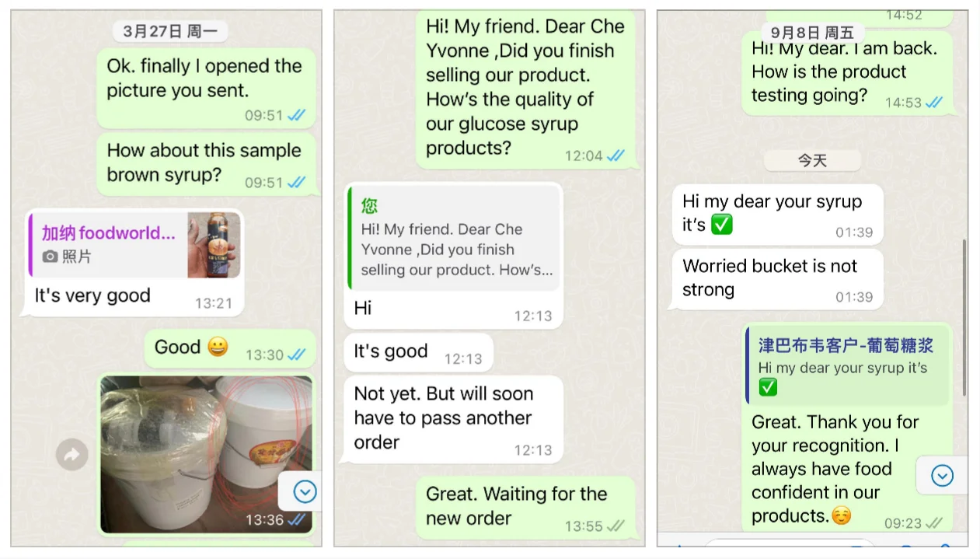Tap the quoted 加纳 foodworld sender name
The height and width of the screenshot is (559, 980).
pos(108,232)
